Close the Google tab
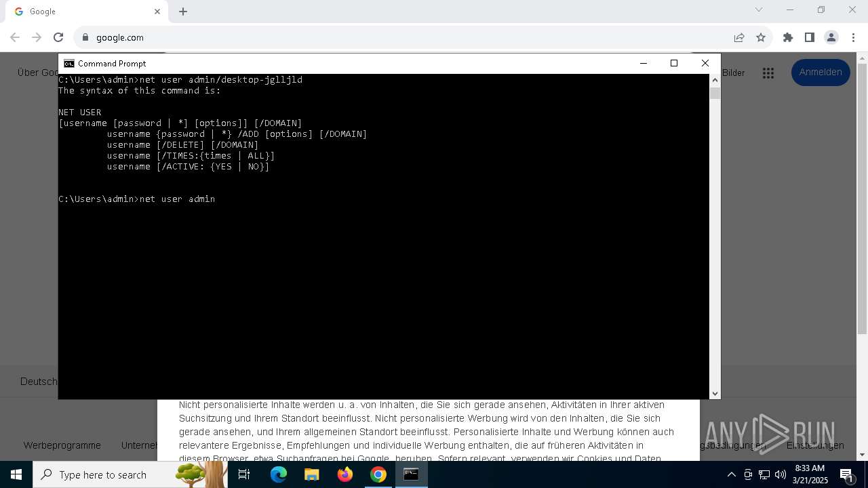Image resolution: width=868 pixels, height=488 pixels. 157,12
